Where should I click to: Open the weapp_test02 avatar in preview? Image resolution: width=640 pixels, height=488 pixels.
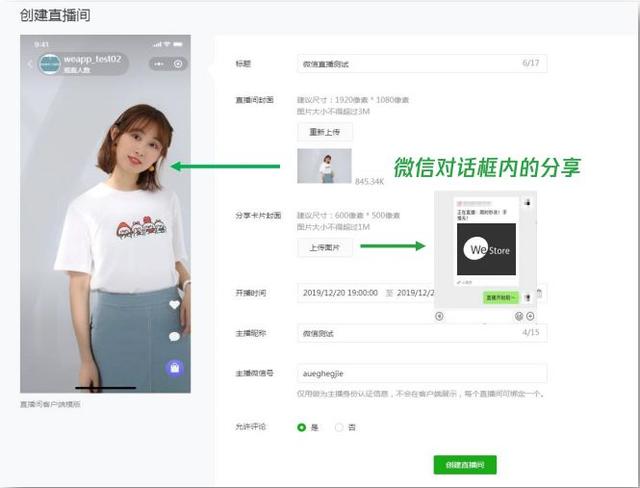point(49,64)
